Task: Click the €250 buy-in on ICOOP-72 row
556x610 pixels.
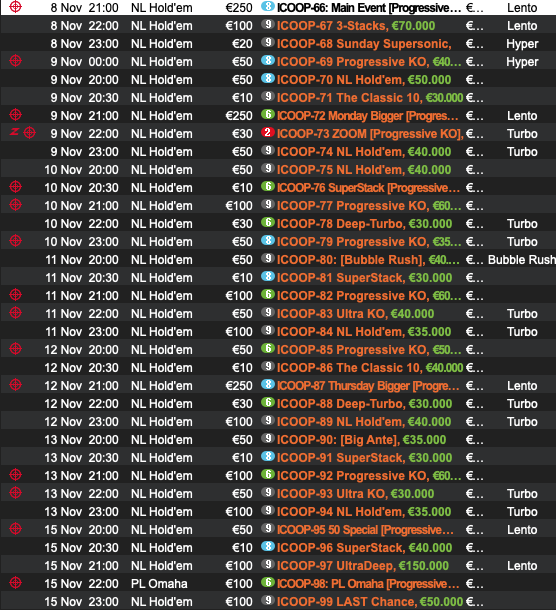Action: pyautogui.click(x=239, y=116)
